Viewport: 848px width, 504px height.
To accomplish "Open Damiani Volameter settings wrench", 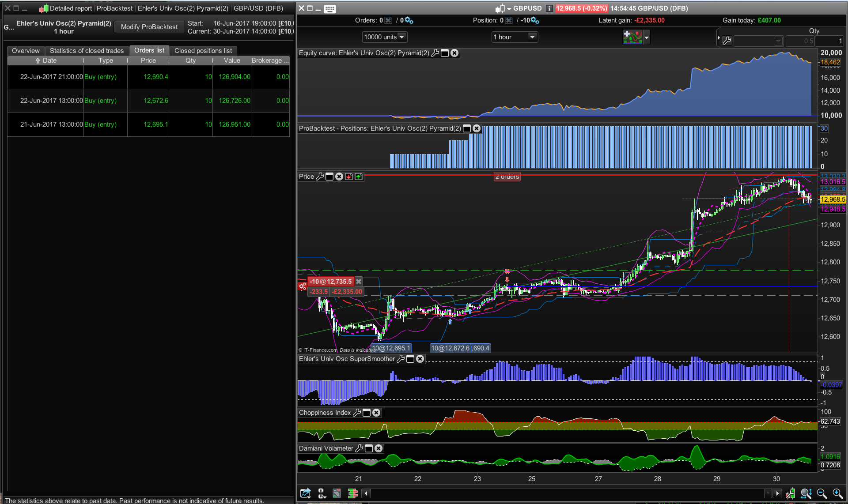I will point(359,448).
